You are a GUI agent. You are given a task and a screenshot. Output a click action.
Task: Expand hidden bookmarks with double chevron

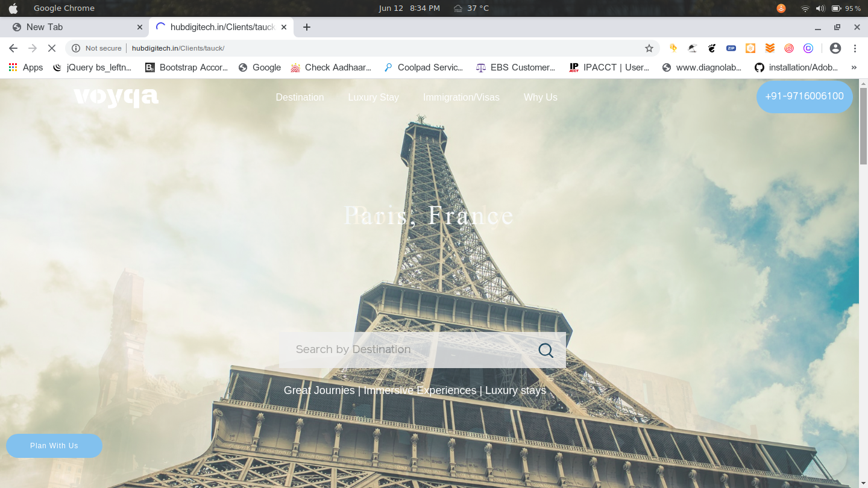(854, 67)
